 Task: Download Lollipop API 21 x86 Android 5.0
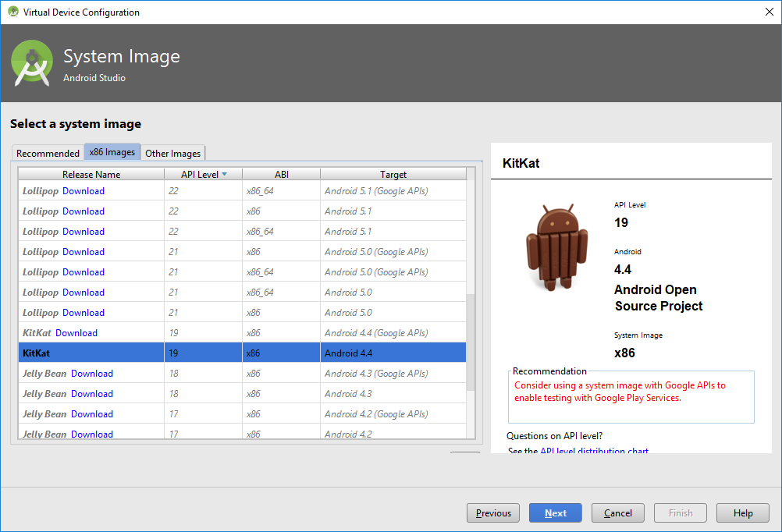point(84,313)
